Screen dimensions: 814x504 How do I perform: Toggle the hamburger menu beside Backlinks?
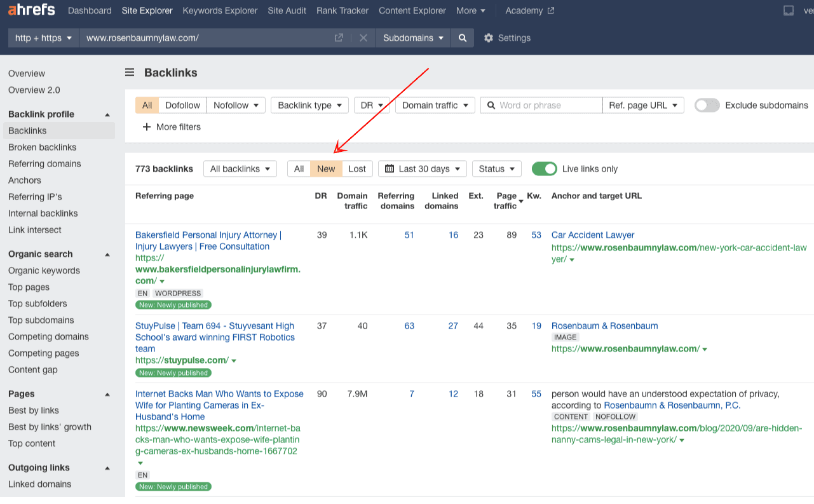coord(130,72)
